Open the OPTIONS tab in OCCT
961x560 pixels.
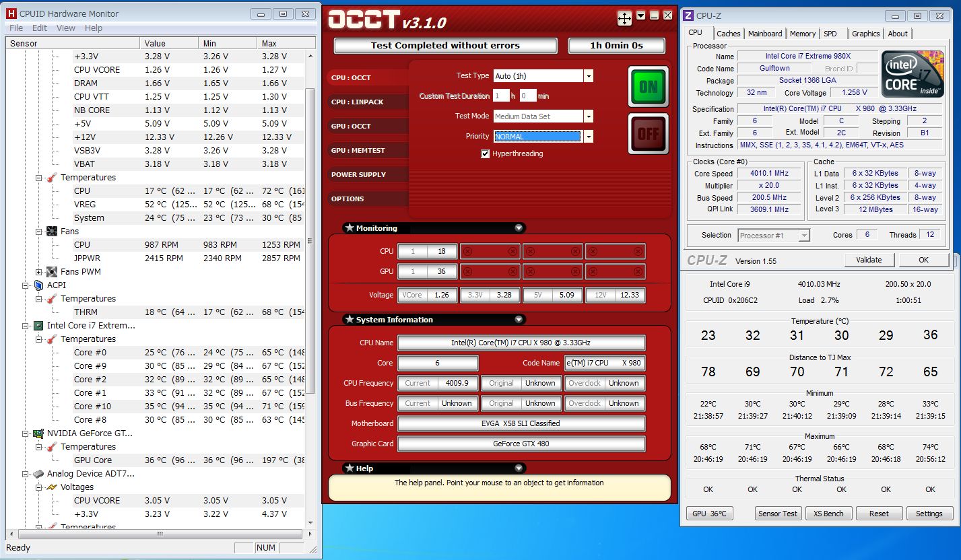point(368,199)
